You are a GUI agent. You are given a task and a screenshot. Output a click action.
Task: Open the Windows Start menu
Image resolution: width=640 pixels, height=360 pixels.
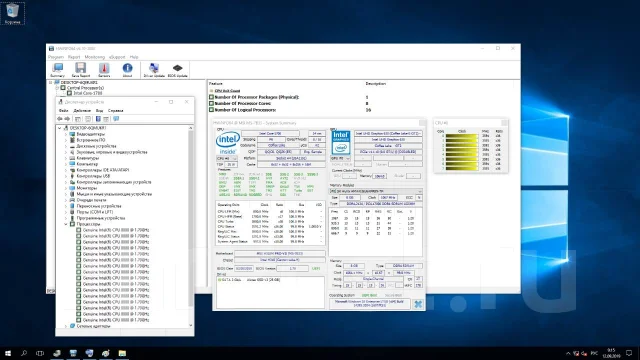click(8, 353)
